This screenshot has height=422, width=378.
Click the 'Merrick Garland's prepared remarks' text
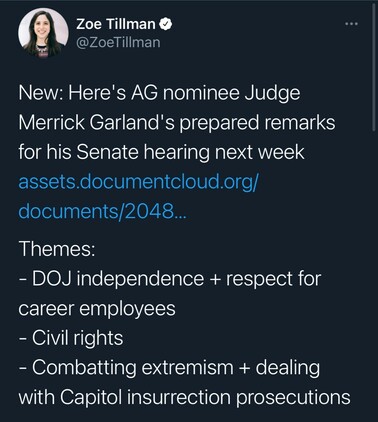click(177, 123)
